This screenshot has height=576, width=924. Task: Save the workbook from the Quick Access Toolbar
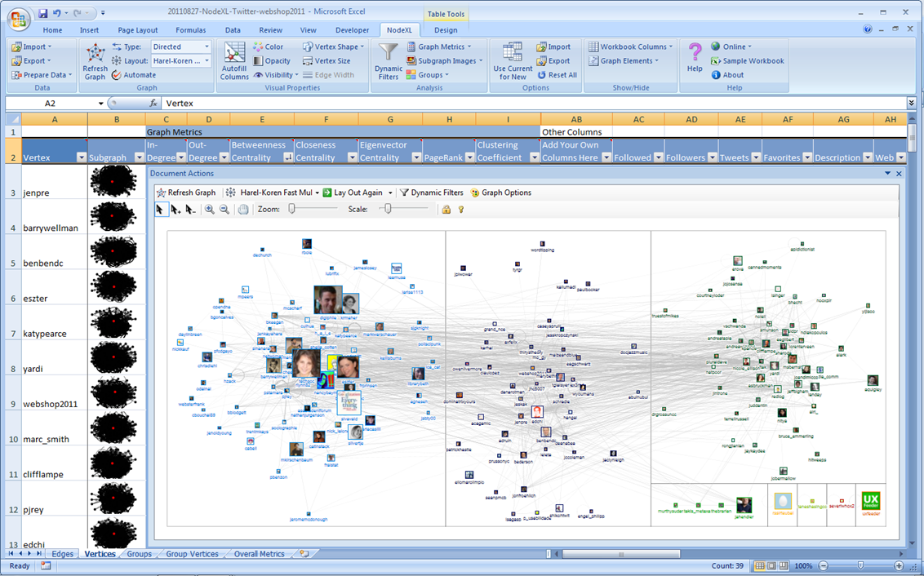[43, 12]
